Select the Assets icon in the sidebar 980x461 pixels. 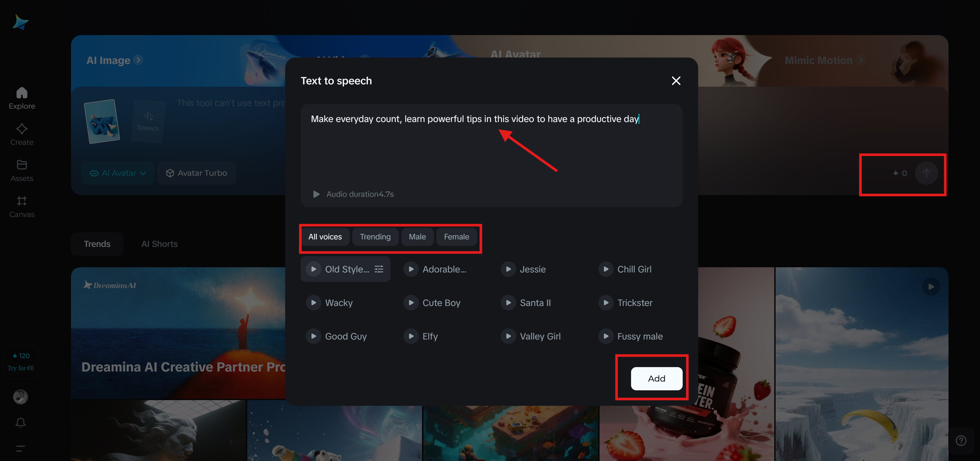pyautogui.click(x=21, y=170)
